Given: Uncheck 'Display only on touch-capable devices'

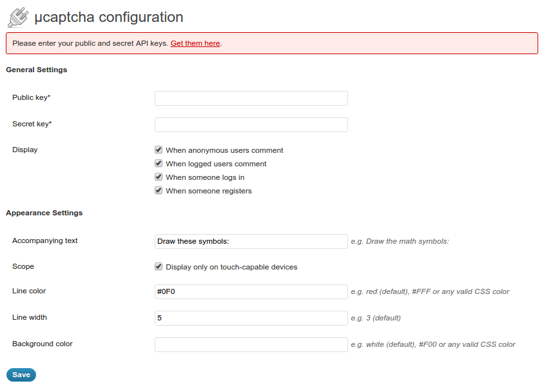Looking at the screenshot, I should click(159, 266).
